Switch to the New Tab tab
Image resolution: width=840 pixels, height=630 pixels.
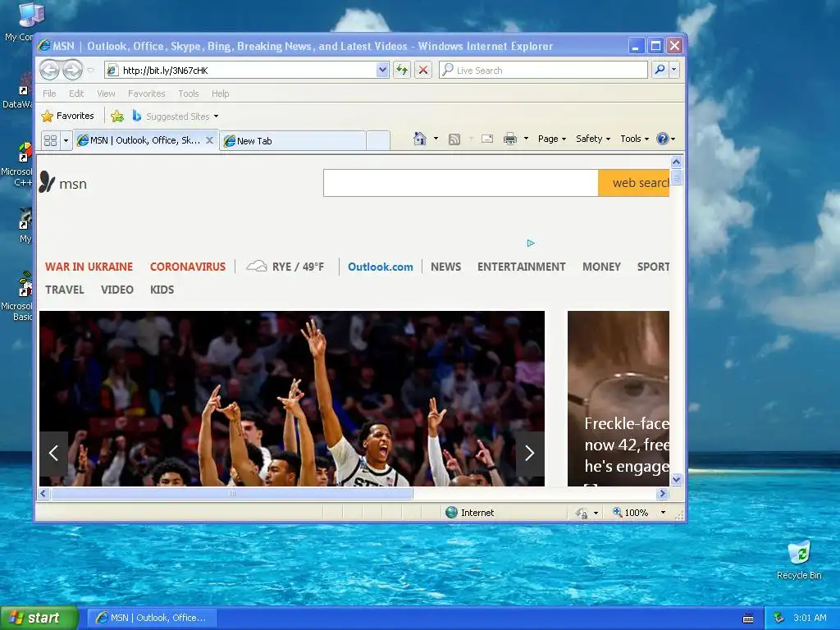293,141
